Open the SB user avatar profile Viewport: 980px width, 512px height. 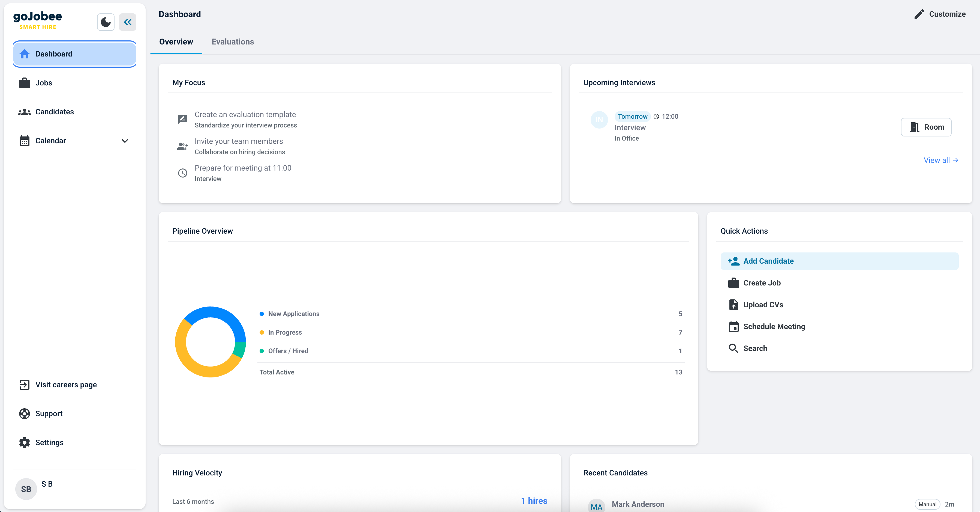click(x=26, y=489)
